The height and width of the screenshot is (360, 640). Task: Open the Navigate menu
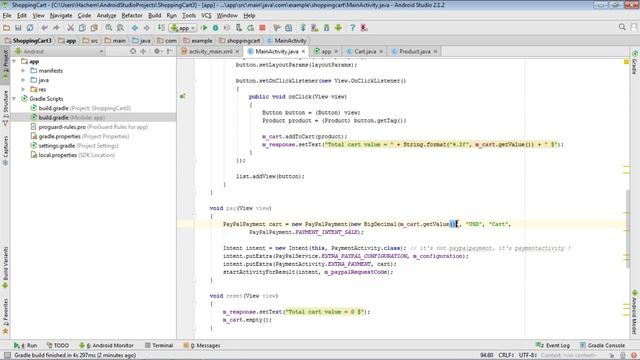pyautogui.click(x=61, y=16)
